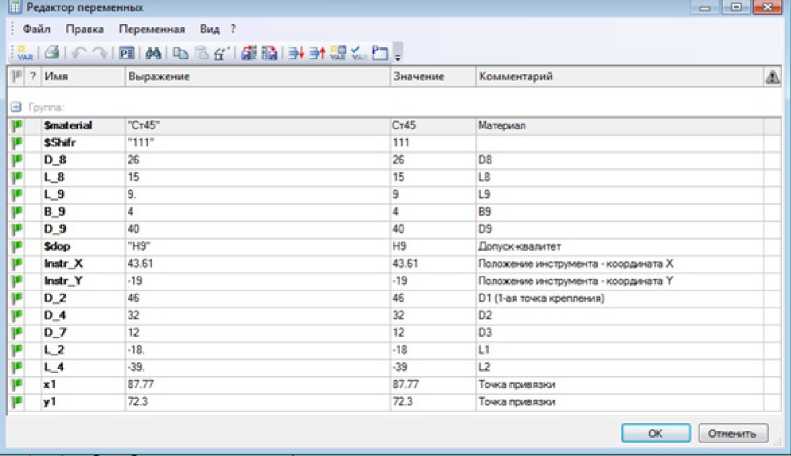Toggle the green flag for D_8 row
Image resolution: width=791 pixels, height=456 pixels.
[x=17, y=158]
